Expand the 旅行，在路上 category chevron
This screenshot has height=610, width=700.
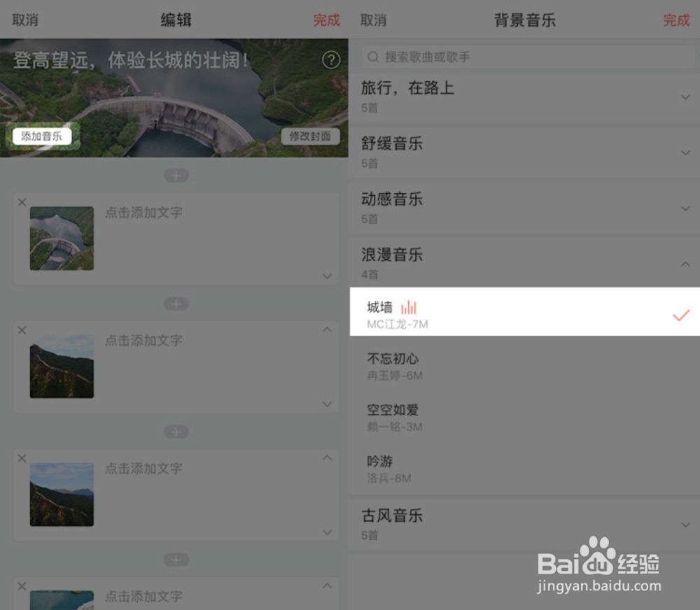(x=685, y=97)
